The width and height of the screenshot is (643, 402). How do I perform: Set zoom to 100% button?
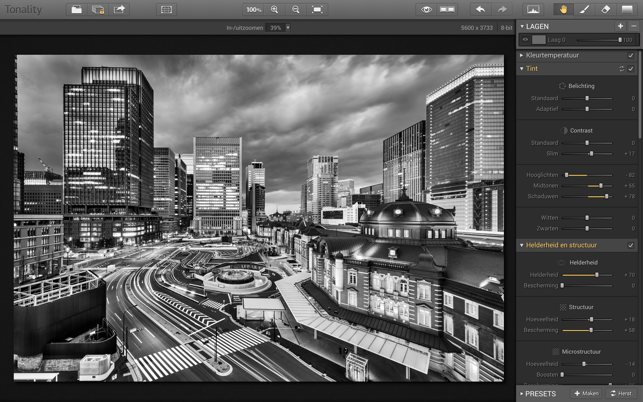[x=253, y=9]
